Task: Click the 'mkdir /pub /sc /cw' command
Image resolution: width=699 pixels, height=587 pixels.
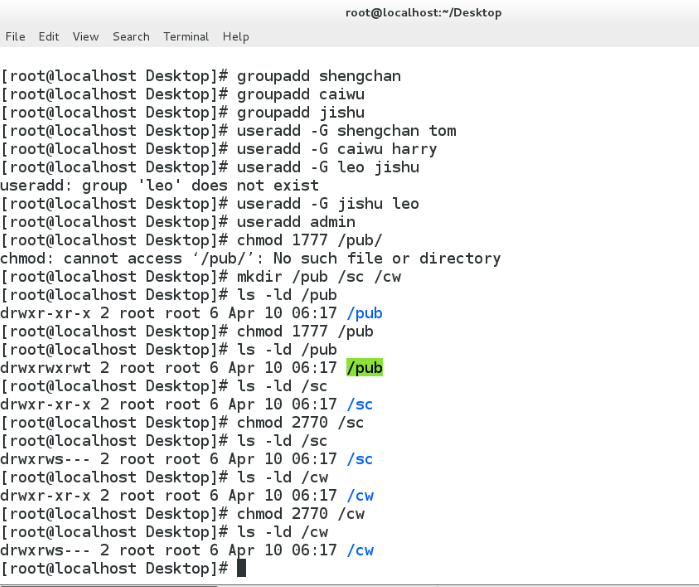Action: click(319, 277)
